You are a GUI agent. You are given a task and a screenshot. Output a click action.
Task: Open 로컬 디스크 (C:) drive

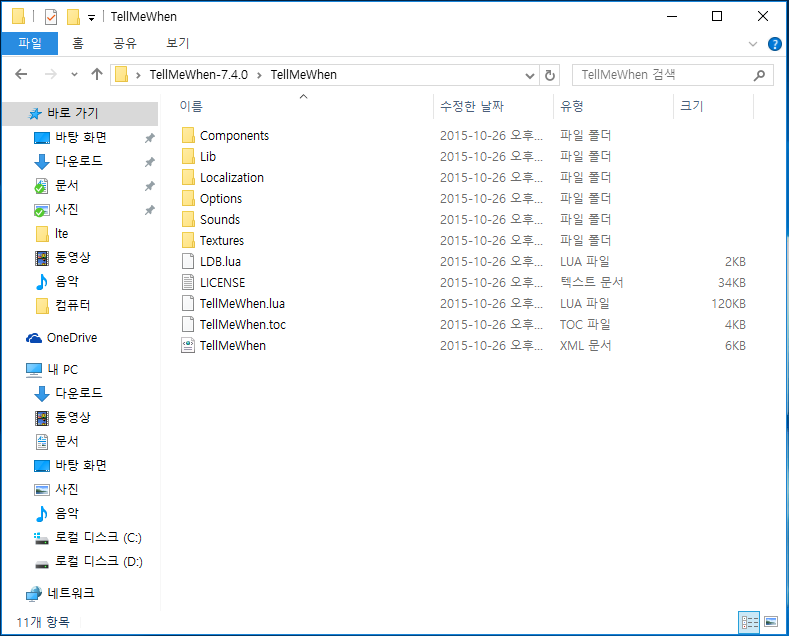[x=98, y=537]
